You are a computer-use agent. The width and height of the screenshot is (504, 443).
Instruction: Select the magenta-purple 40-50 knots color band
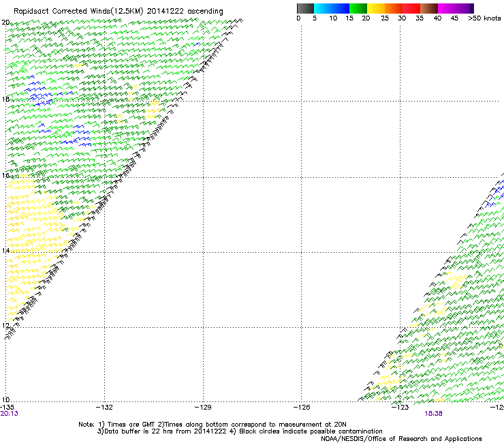[x=456, y=8]
